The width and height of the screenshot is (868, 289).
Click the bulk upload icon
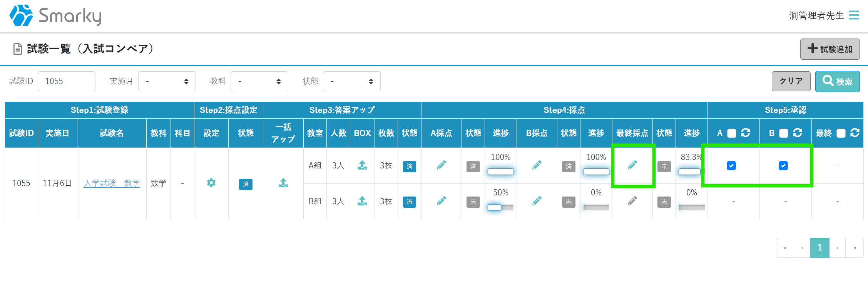click(283, 183)
